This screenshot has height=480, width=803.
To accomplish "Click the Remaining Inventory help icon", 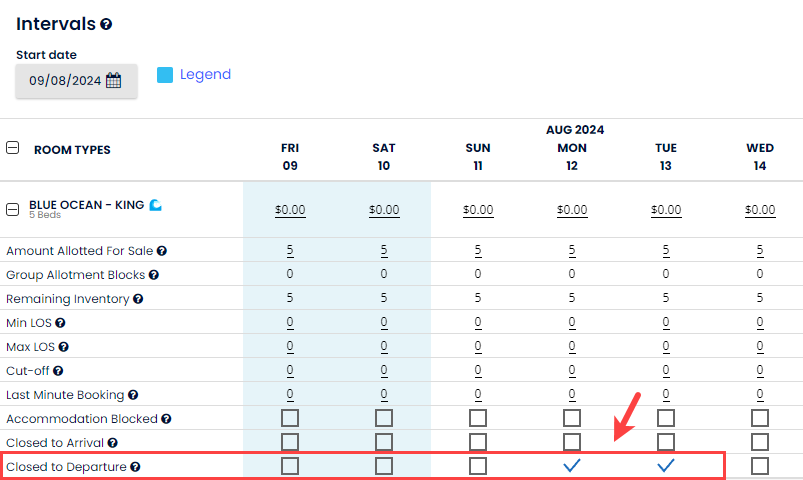I will 138,299.
